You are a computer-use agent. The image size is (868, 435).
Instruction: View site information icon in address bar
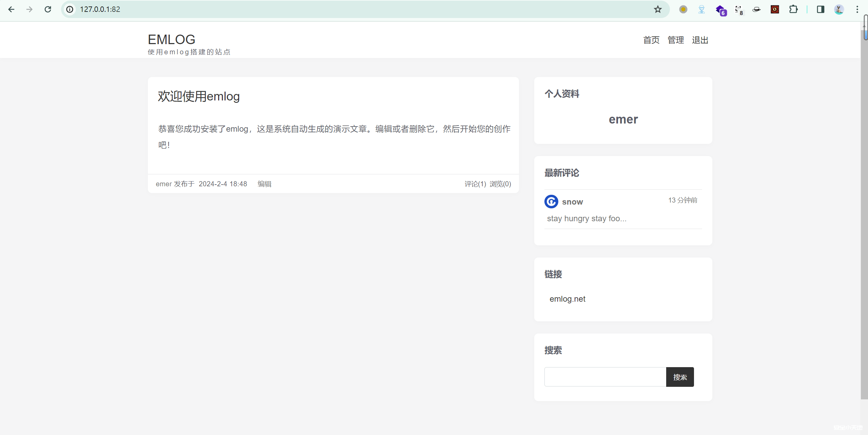click(70, 9)
